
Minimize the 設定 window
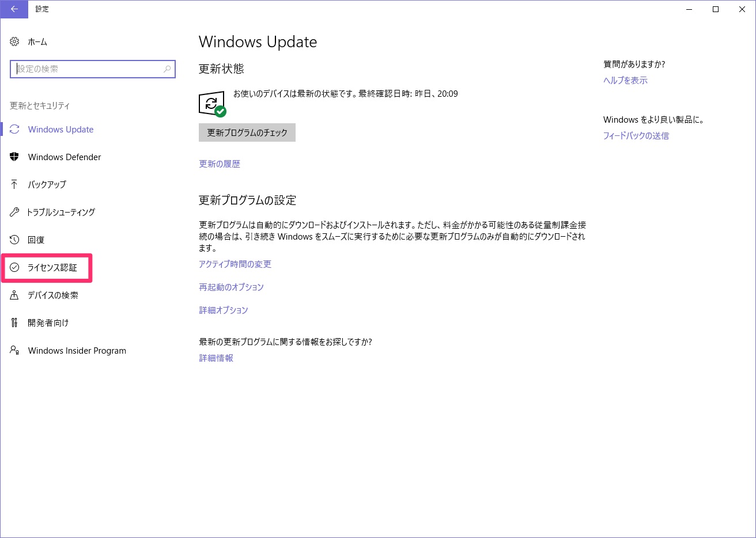(689, 9)
